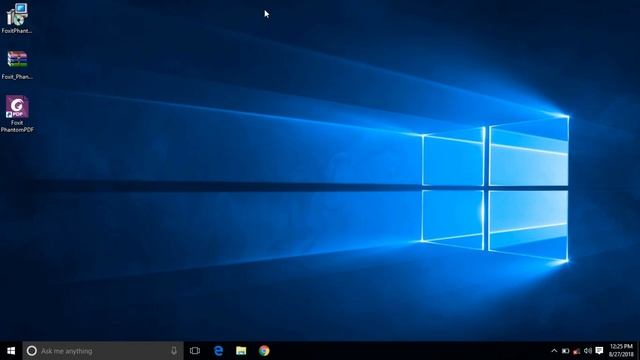This screenshot has width=640, height=360.
Task: Launch Google Chrome from taskbar
Action: point(264,351)
